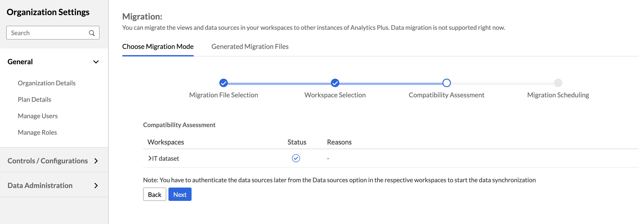Click the Migration File Selection step checkmark
This screenshot has width=644, height=224.
pyautogui.click(x=223, y=83)
